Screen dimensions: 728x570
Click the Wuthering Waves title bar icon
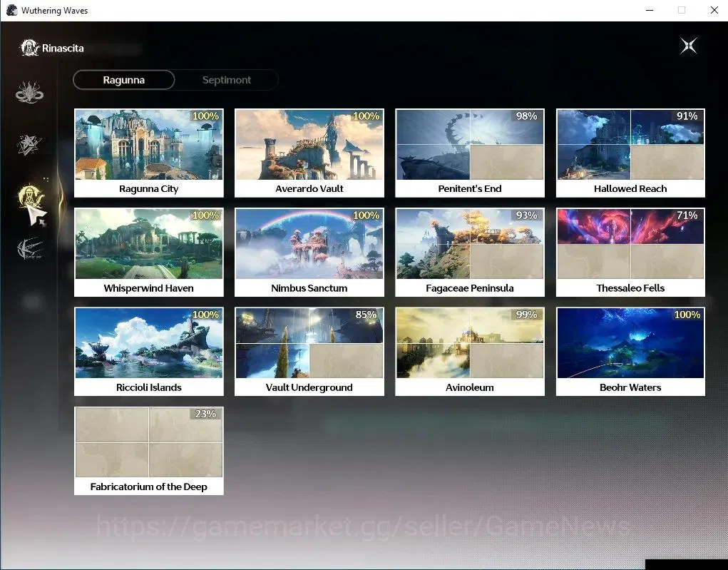click(x=11, y=10)
